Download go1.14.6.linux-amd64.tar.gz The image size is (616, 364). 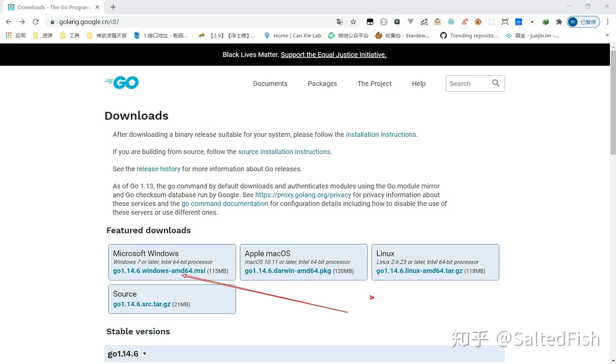click(419, 271)
